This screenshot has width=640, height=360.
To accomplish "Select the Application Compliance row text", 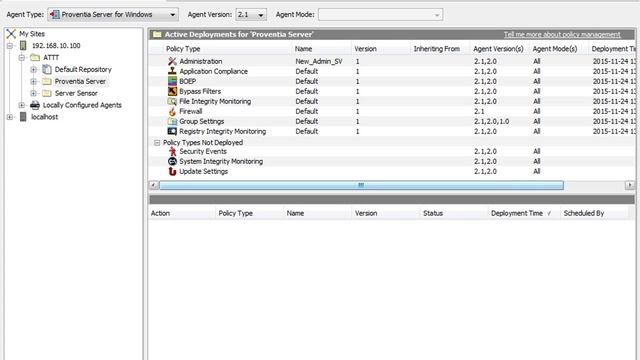I will [x=213, y=71].
